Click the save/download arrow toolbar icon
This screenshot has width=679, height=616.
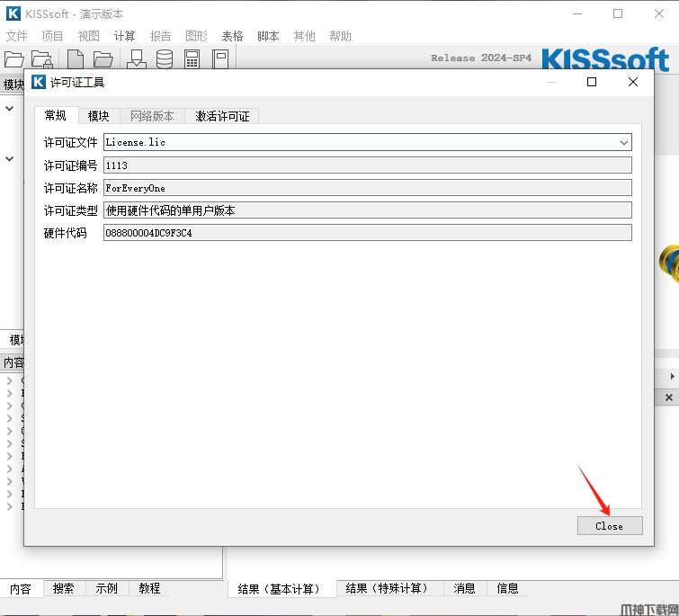[x=137, y=58]
